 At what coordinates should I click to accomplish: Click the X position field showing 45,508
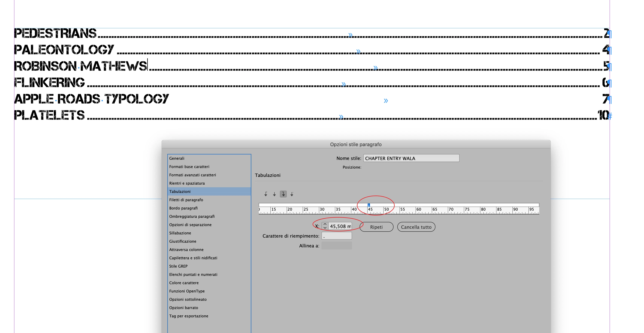340,226
